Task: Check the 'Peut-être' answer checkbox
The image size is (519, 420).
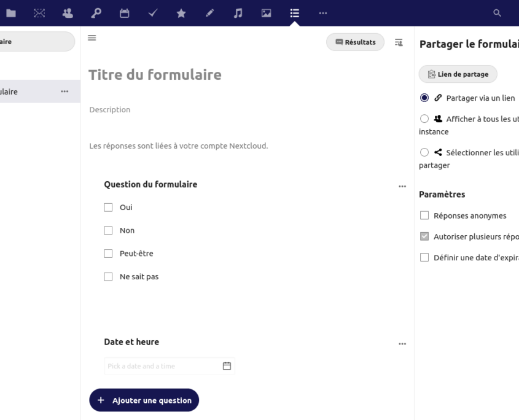Action: [109, 254]
